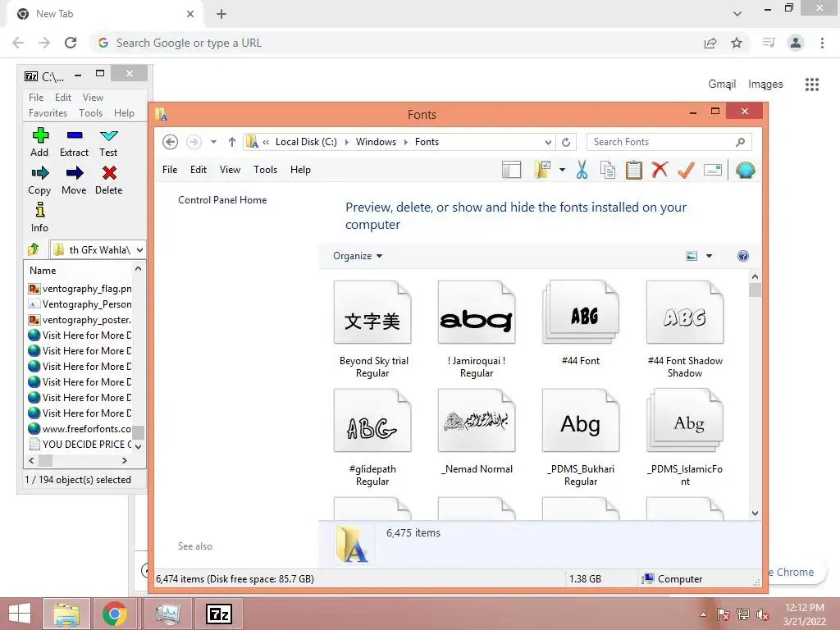This screenshot has width=840, height=630.
Task: Click the Extract icon in 7-Zip
Action: [75, 135]
